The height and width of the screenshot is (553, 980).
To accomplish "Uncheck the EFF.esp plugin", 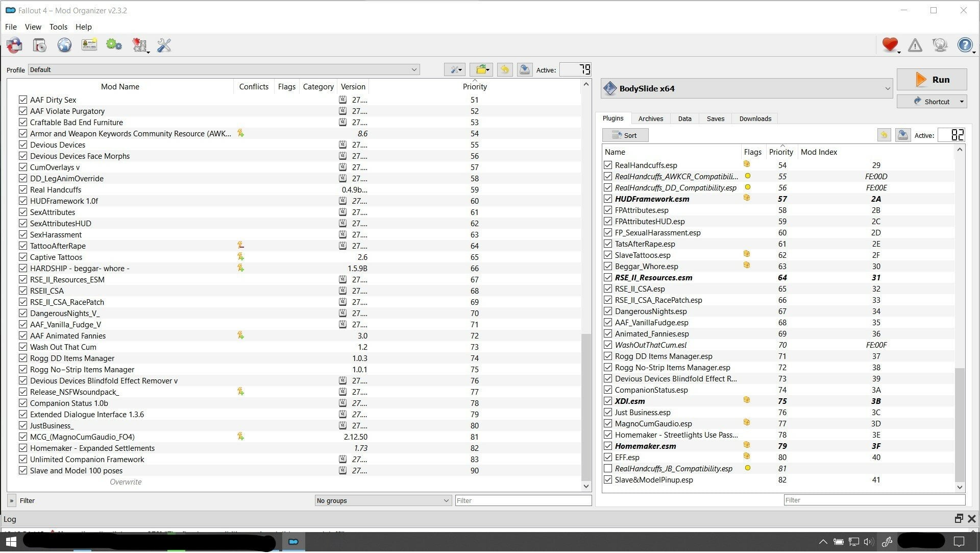I will pos(608,457).
